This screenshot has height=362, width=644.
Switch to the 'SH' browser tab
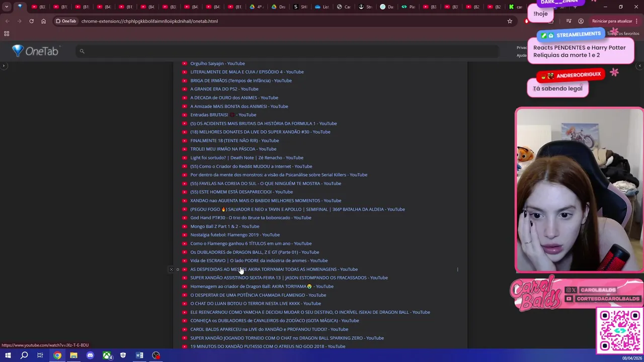click(300, 7)
